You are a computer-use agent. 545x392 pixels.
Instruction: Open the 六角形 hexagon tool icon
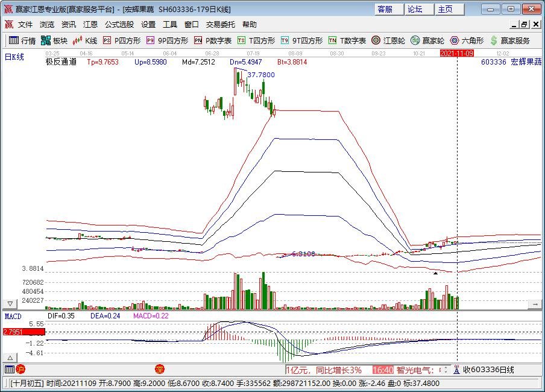pos(455,40)
